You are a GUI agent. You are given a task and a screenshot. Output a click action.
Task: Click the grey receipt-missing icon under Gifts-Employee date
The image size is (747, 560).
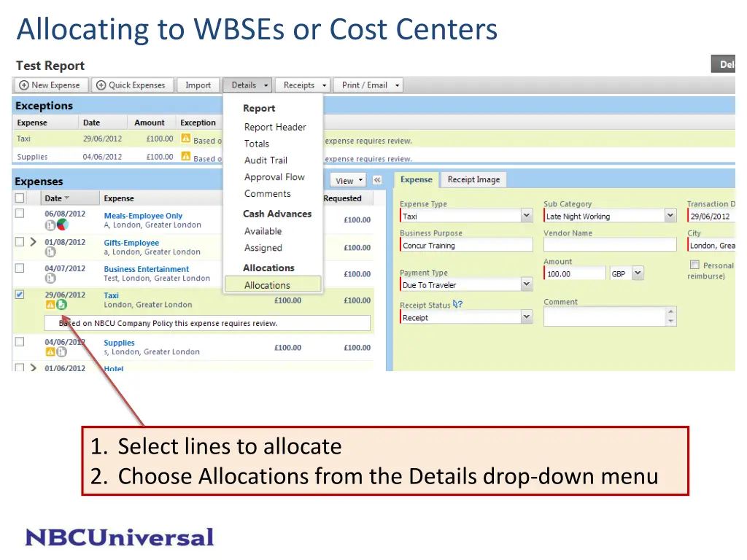(x=50, y=252)
